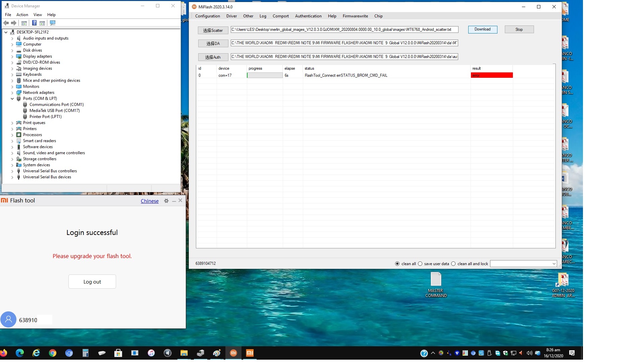The height and width of the screenshot is (362, 644).
Task: Click the blue help question mark tray icon
Action: [x=424, y=353]
